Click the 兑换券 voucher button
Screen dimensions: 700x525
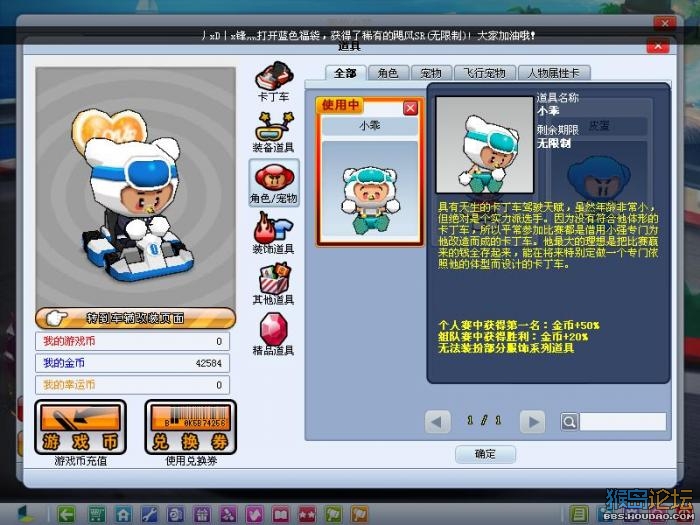[191, 427]
